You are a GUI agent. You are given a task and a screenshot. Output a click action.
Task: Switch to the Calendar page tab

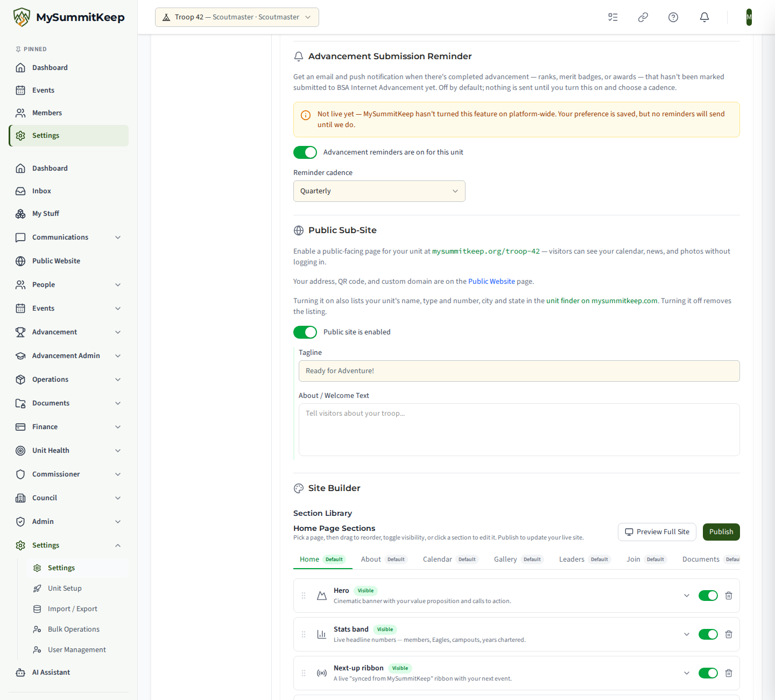[450, 559]
